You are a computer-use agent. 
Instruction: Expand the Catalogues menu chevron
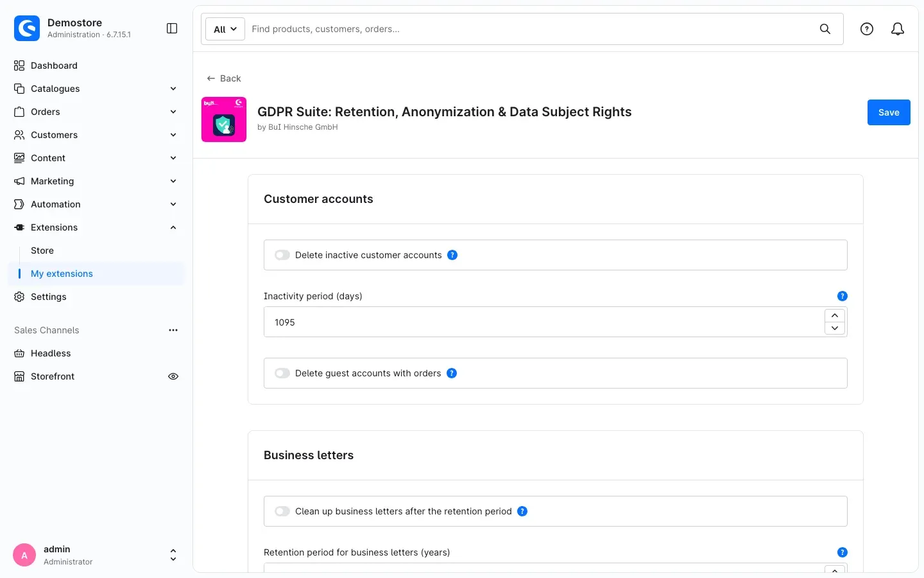click(x=173, y=89)
